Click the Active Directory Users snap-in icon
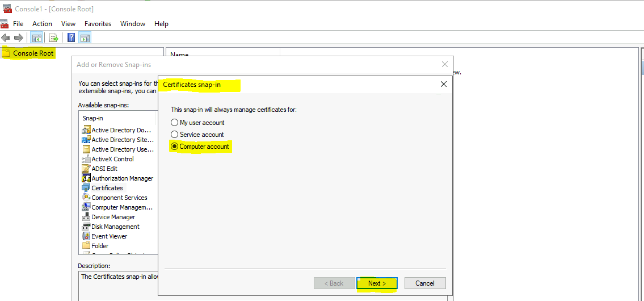Viewport: 644px width, 301px height. click(x=86, y=149)
